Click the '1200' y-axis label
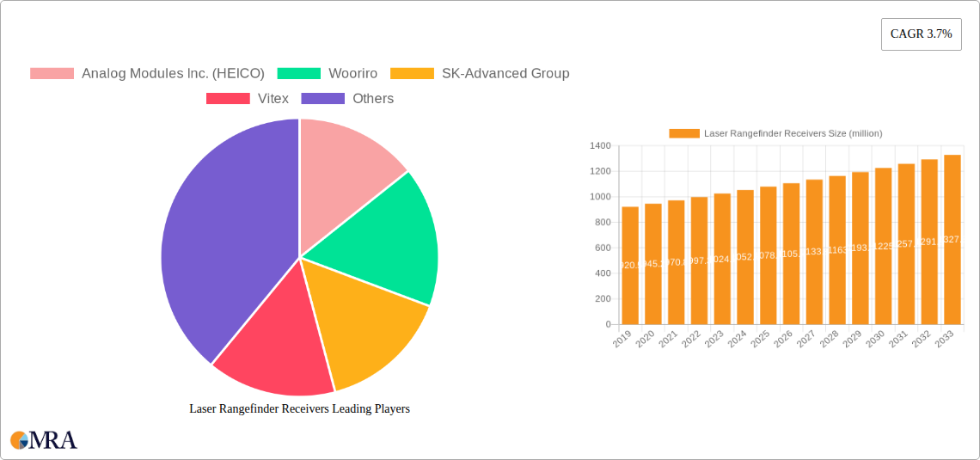This screenshot has width=980, height=460. pyautogui.click(x=600, y=171)
